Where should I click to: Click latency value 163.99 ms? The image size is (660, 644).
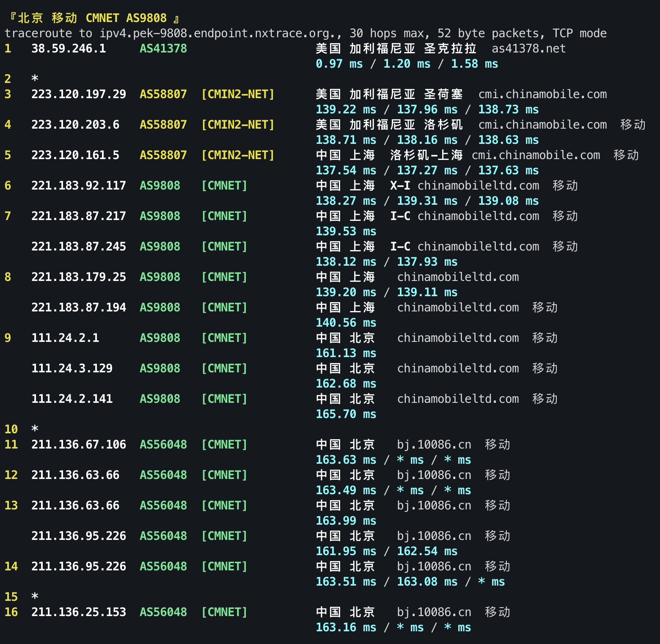coord(346,521)
